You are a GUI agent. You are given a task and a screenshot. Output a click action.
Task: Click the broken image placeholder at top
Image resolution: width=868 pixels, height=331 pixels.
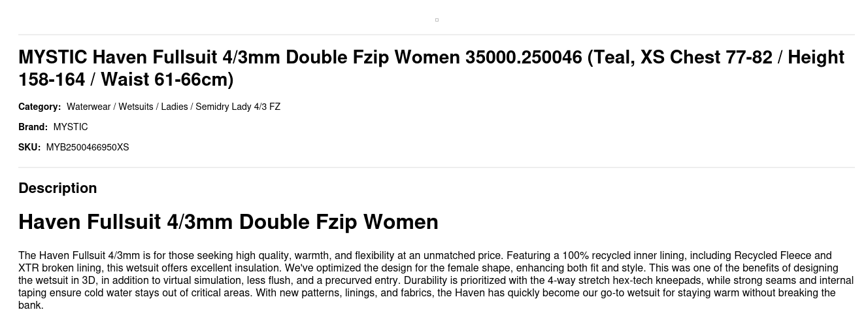coord(437,20)
